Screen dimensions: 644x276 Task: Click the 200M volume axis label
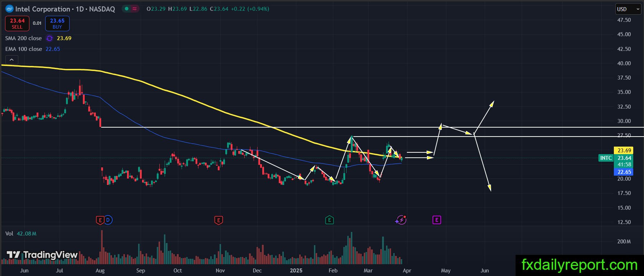click(624, 242)
